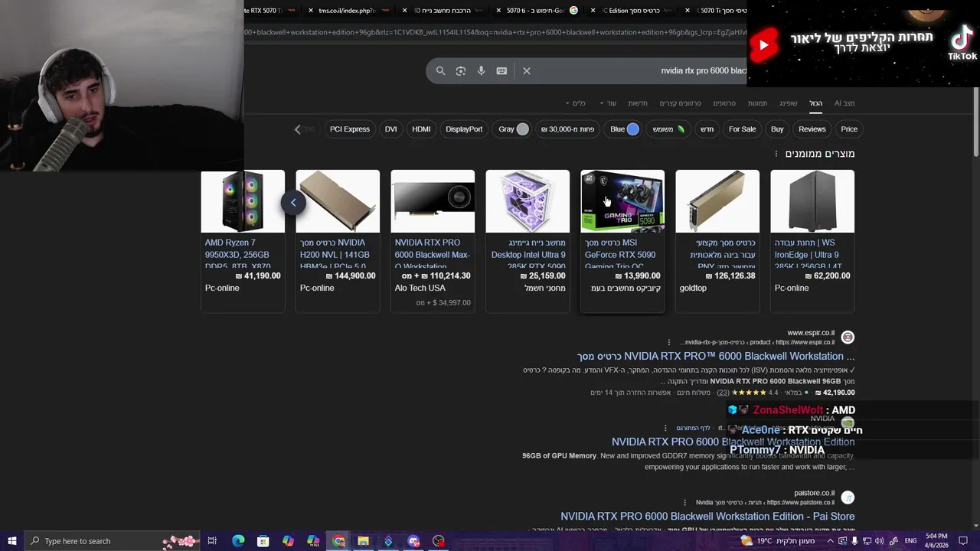This screenshot has width=980, height=551.
Task: Click the search magnifier icon in Google box
Action: 440,70
